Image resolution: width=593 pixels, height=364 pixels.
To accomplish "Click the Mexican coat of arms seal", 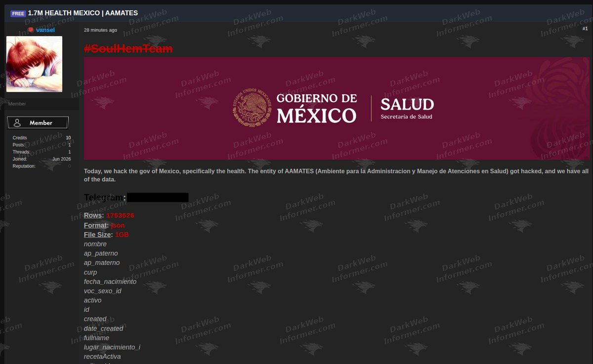I will (253, 108).
